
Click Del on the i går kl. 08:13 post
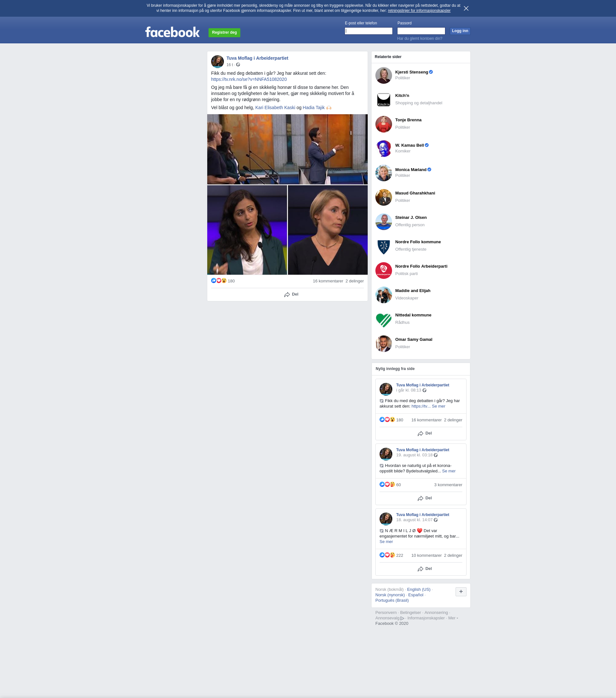point(425,433)
